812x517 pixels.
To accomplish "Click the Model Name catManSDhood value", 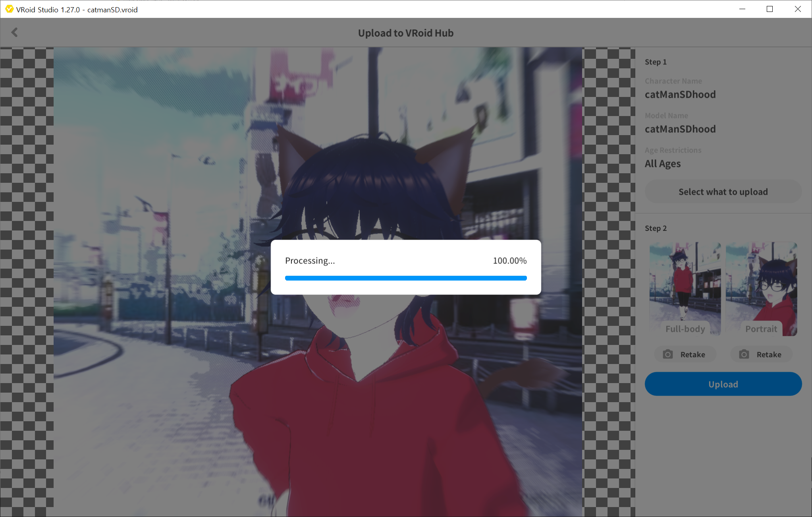I will (x=680, y=129).
